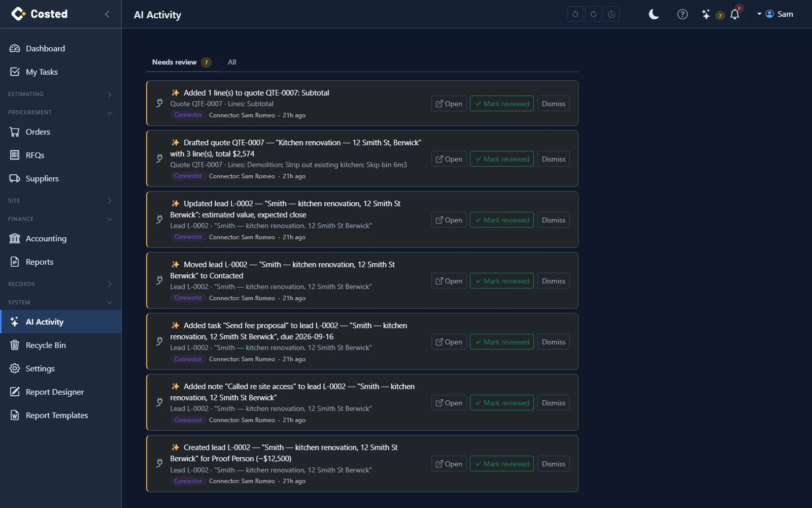This screenshot has width=812, height=508.
Task: Dismiss the 'Drafted quote QTE-0007' item
Action: click(553, 159)
